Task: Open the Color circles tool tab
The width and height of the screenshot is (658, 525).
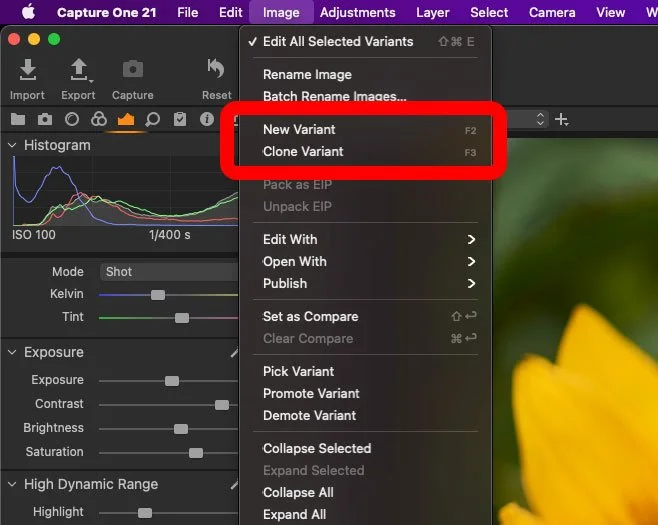Action: coord(99,120)
